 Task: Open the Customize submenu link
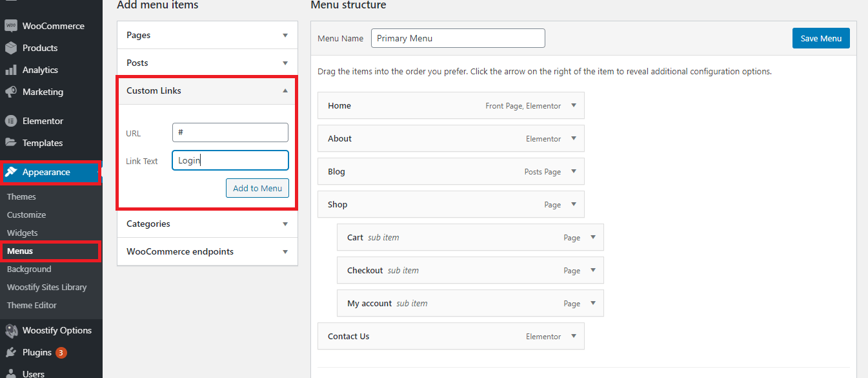point(26,215)
